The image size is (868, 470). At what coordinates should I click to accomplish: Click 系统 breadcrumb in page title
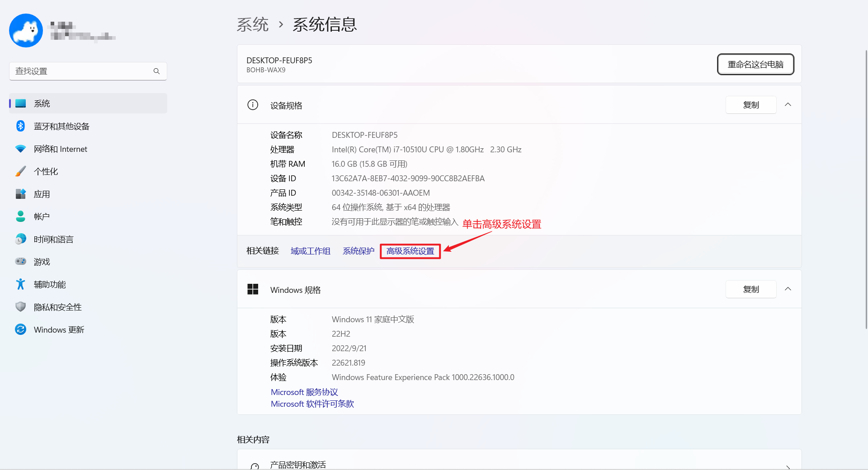pyautogui.click(x=253, y=24)
